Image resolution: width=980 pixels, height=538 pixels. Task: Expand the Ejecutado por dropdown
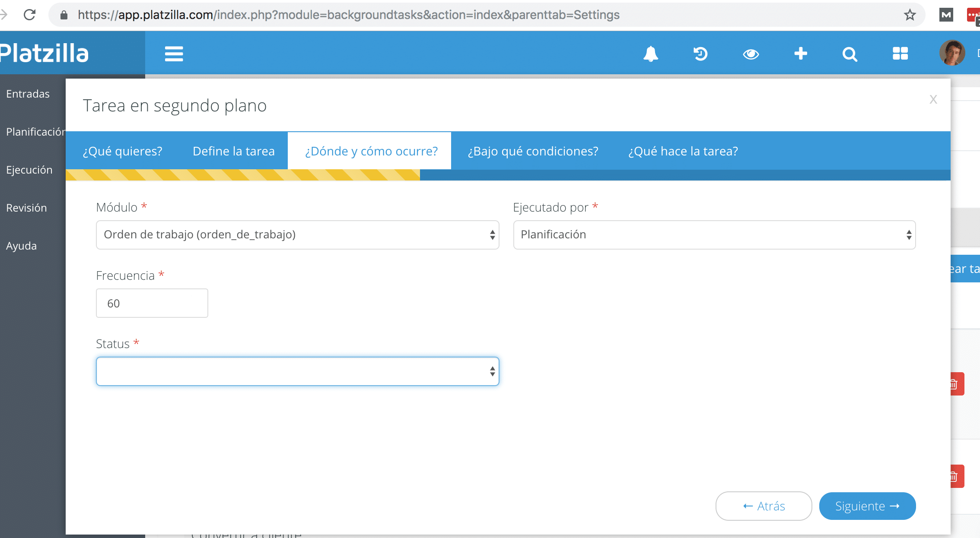click(714, 235)
